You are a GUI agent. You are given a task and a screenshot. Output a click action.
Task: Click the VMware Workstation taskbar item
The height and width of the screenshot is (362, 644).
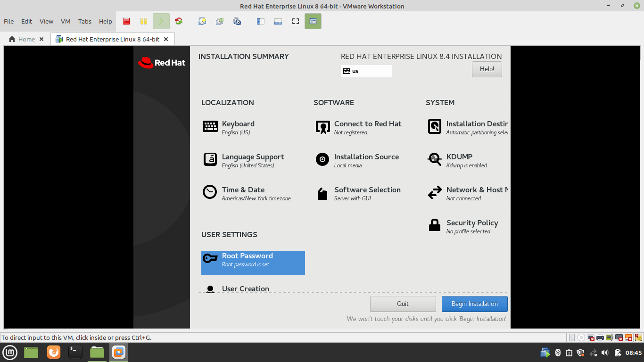coord(119,352)
